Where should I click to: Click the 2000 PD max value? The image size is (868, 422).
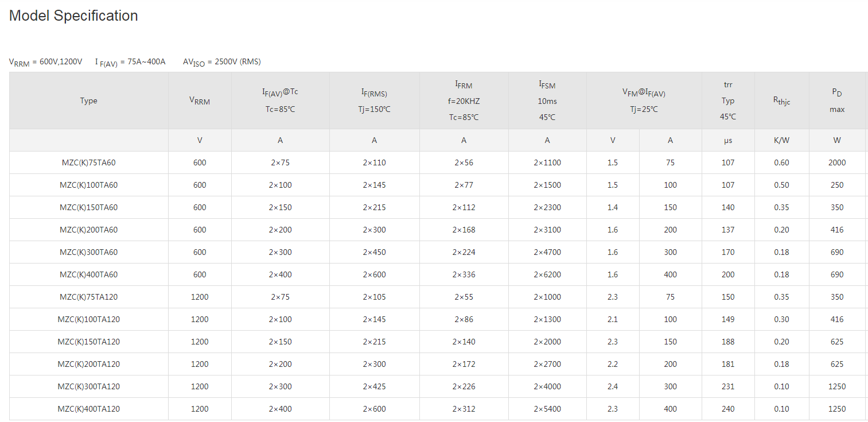tap(837, 162)
